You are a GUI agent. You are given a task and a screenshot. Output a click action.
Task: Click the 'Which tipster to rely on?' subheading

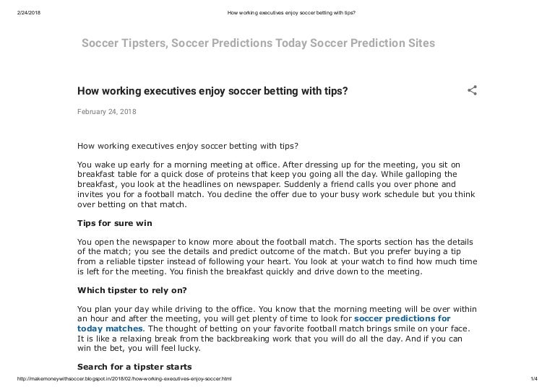(132, 289)
